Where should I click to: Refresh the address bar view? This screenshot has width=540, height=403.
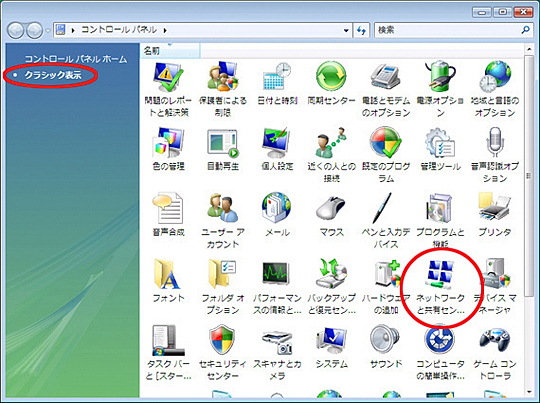pyautogui.click(x=361, y=30)
